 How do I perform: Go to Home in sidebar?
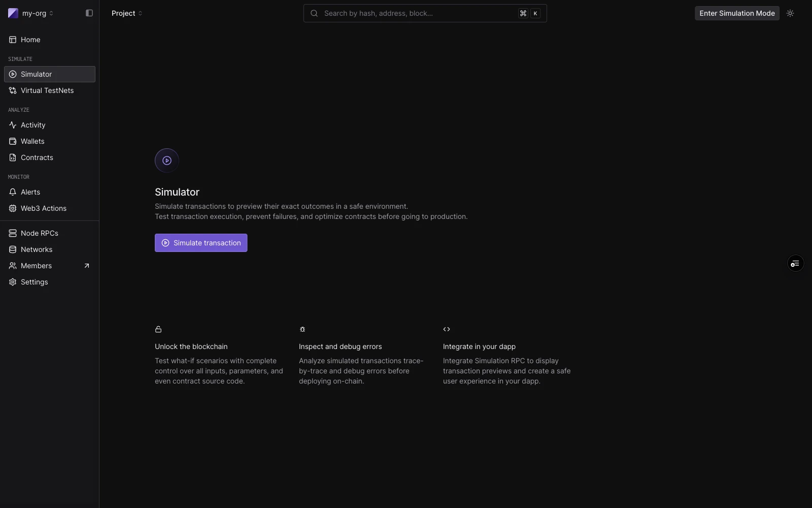[x=50, y=40]
